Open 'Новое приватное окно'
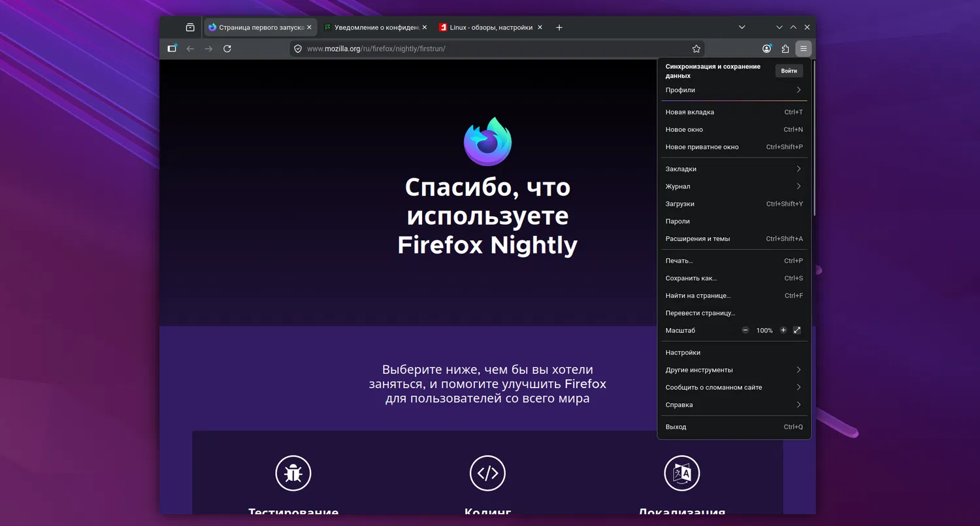The height and width of the screenshot is (526, 980). point(734,147)
